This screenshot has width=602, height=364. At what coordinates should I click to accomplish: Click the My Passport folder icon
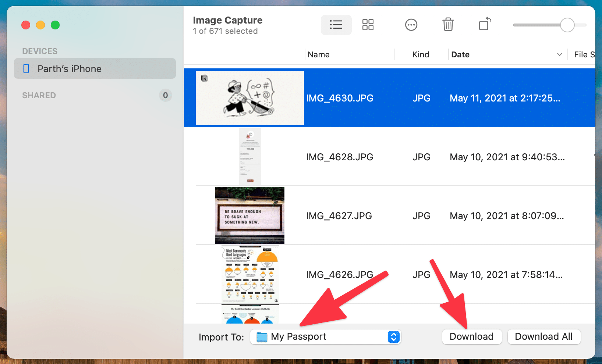point(262,337)
